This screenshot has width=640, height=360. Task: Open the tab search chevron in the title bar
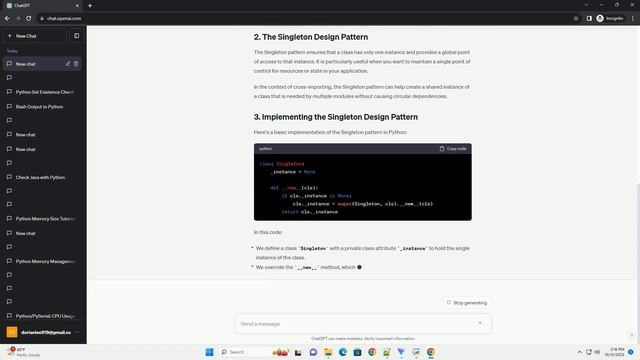point(586,5)
